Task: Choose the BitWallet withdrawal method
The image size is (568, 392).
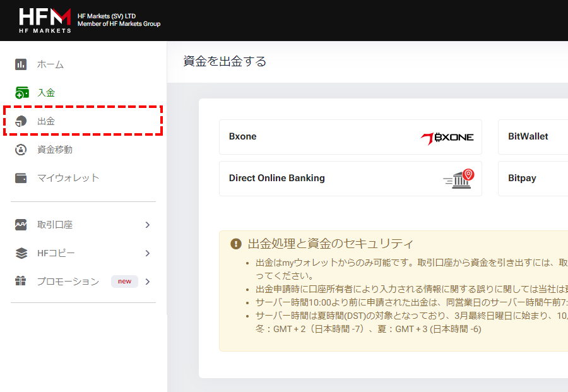Action: click(533, 137)
